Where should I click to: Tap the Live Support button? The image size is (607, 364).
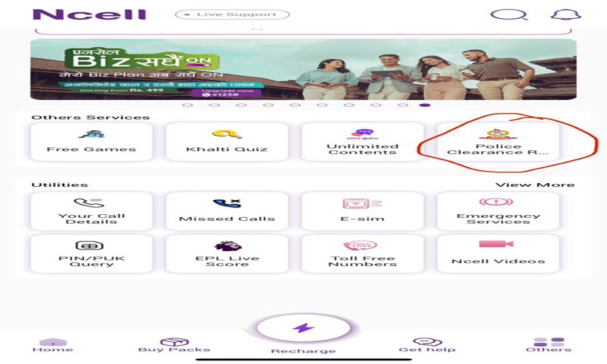232,15
